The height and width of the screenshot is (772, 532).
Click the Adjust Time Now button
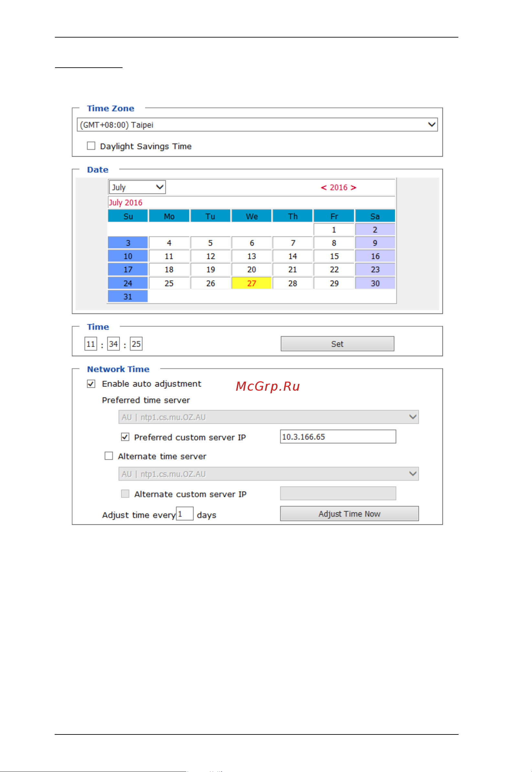point(349,514)
